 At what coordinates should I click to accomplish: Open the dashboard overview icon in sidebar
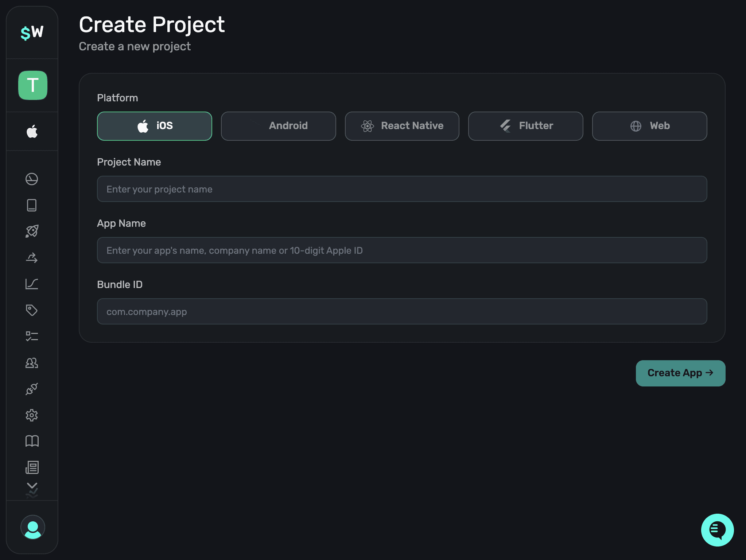[x=32, y=179]
